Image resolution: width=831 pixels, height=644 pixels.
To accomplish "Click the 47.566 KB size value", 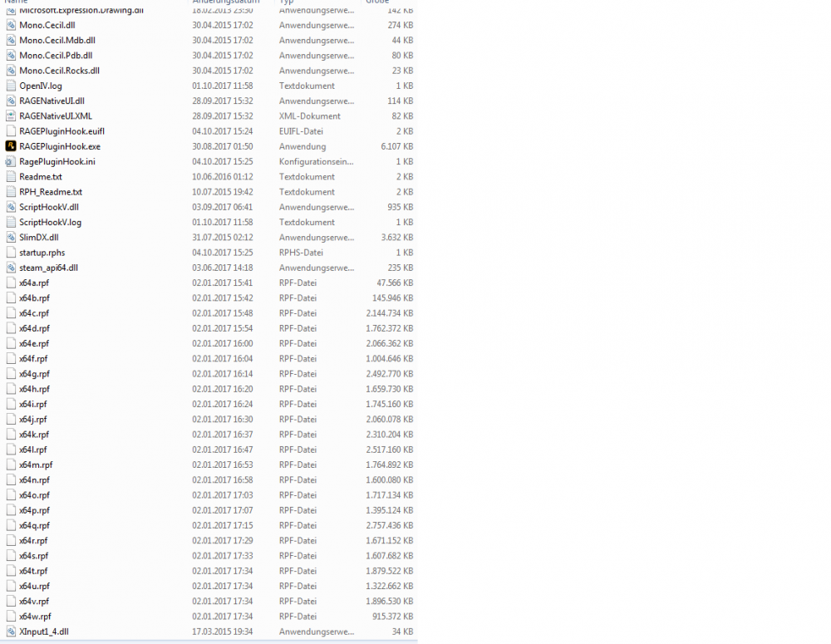I will click(x=395, y=283).
